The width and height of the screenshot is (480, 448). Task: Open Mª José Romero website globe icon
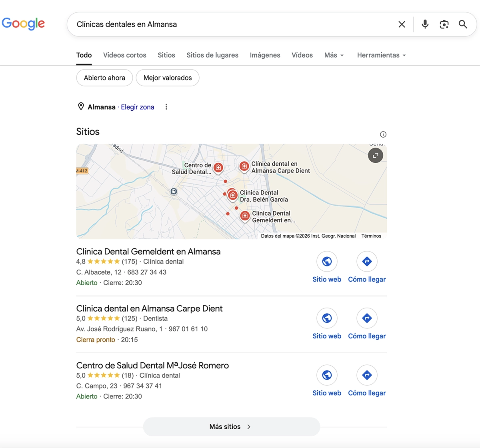click(327, 375)
